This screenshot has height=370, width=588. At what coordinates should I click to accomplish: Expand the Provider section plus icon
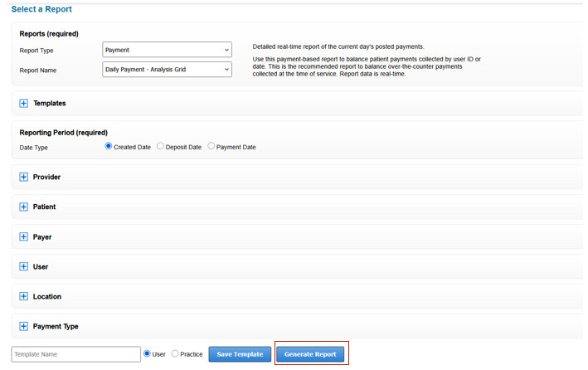(24, 178)
